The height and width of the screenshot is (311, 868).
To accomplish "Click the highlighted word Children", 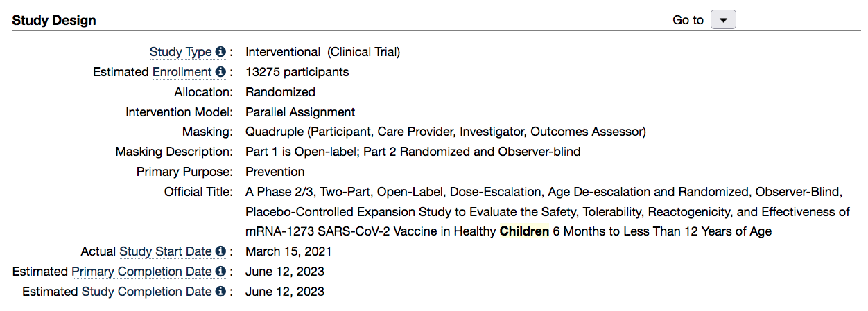I will click(x=524, y=231).
